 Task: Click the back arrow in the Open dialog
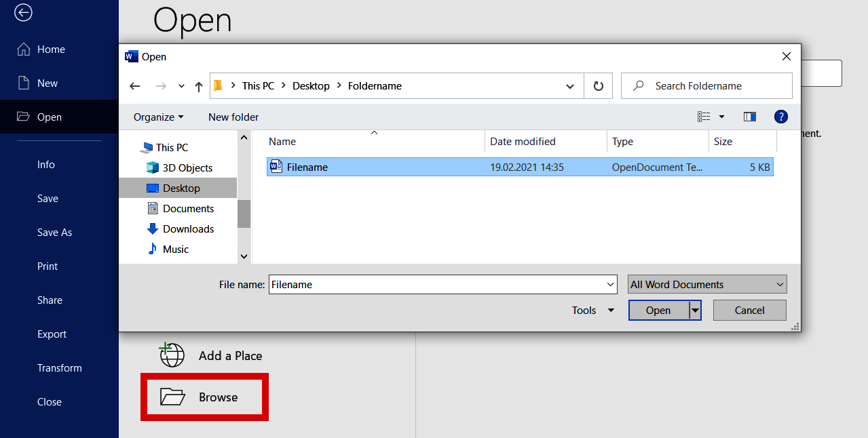[134, 85]
